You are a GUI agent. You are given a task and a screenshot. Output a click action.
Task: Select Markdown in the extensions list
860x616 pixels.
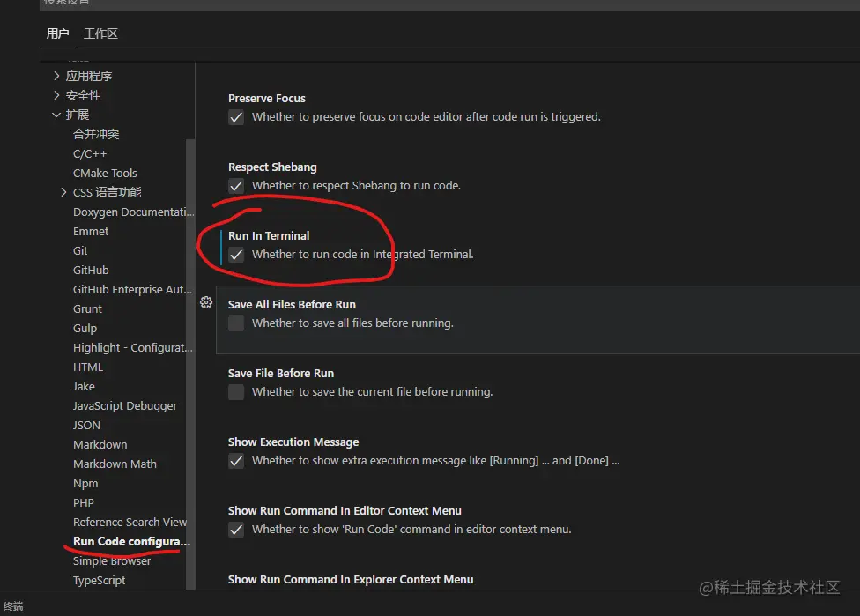(x=100, y=444)
